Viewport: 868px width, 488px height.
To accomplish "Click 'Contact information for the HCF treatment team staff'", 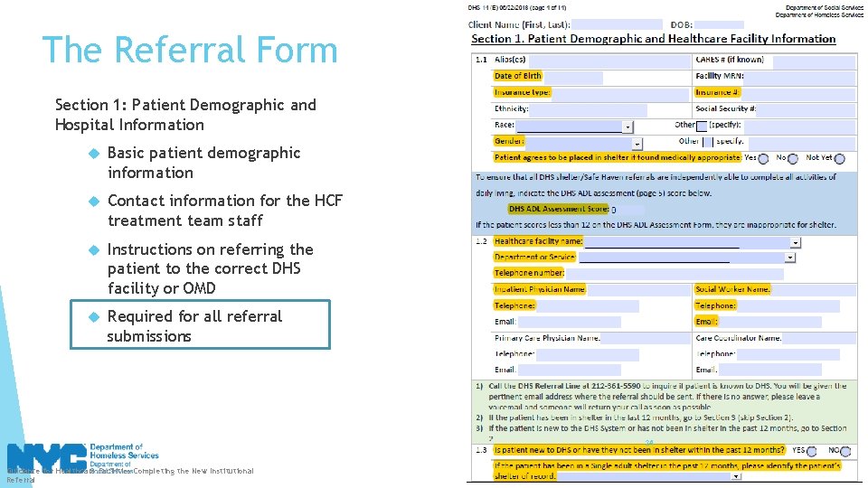I will point(225,211).
